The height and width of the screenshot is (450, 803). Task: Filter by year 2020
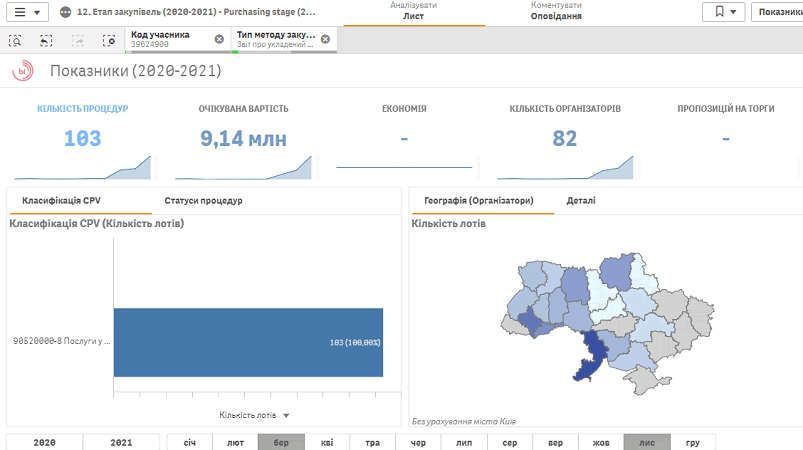(45, 442)
